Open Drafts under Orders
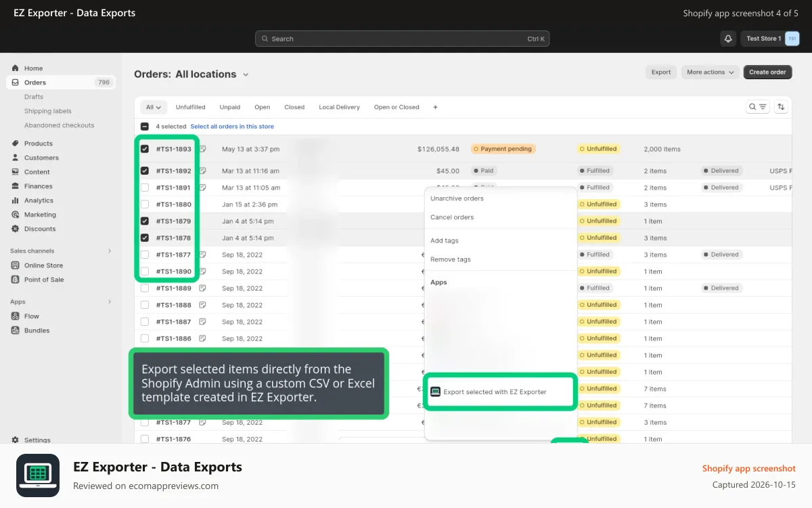This screenshot has width=812, height=508. 34,97
